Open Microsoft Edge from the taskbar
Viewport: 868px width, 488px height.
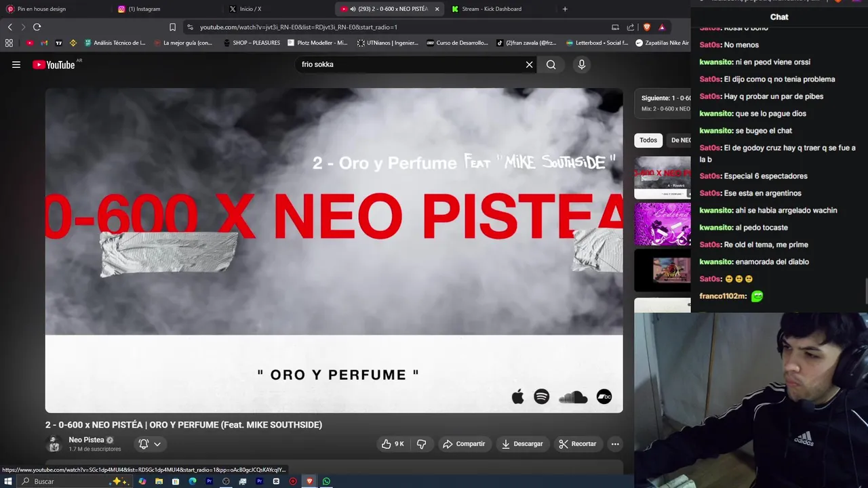[x=193, y=481]
